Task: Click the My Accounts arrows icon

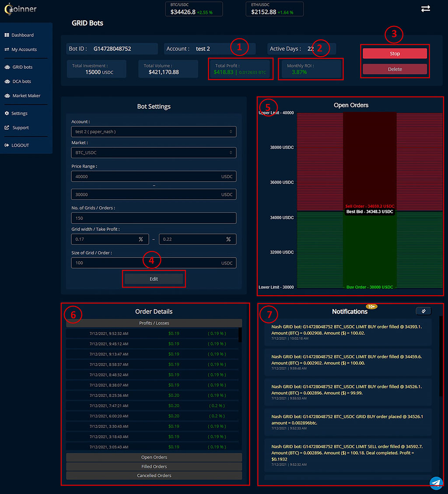Action: 7,49
